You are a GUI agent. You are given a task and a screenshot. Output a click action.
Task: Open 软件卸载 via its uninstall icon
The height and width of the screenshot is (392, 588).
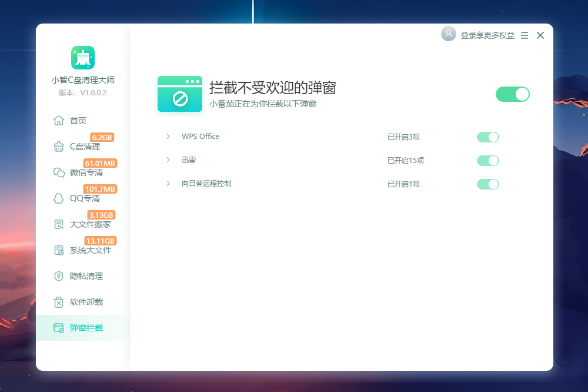point(59,302)
